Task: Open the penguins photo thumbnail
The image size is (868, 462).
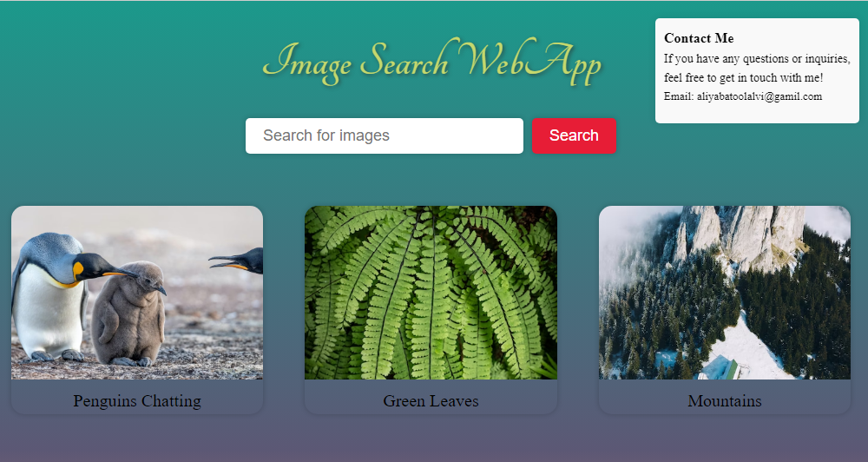Action: click(x=137, y=293)
